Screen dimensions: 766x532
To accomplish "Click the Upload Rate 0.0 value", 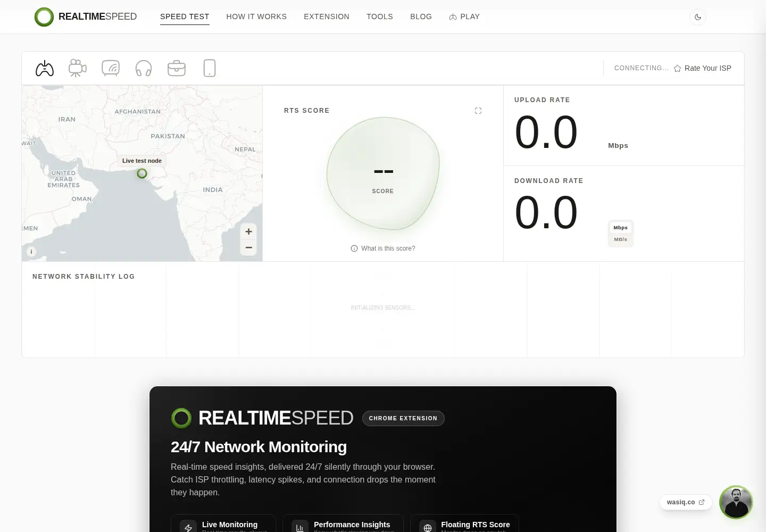I will (x=546, y=132).
